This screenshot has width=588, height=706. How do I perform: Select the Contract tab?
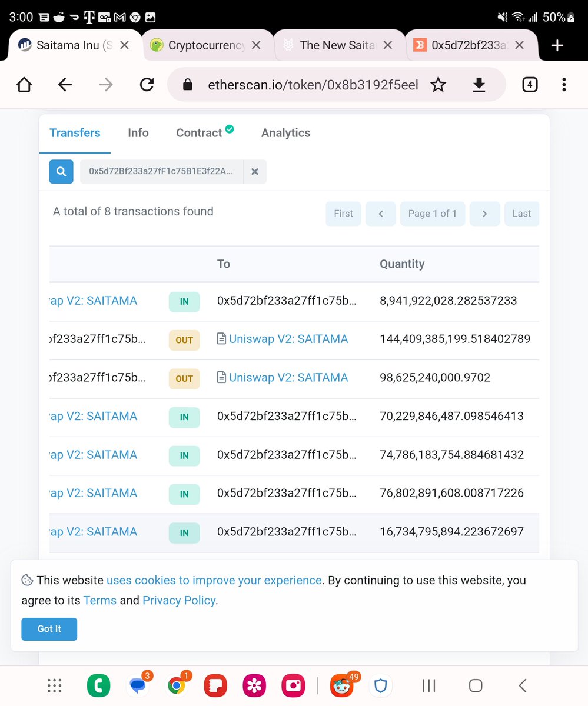(204, 133)
